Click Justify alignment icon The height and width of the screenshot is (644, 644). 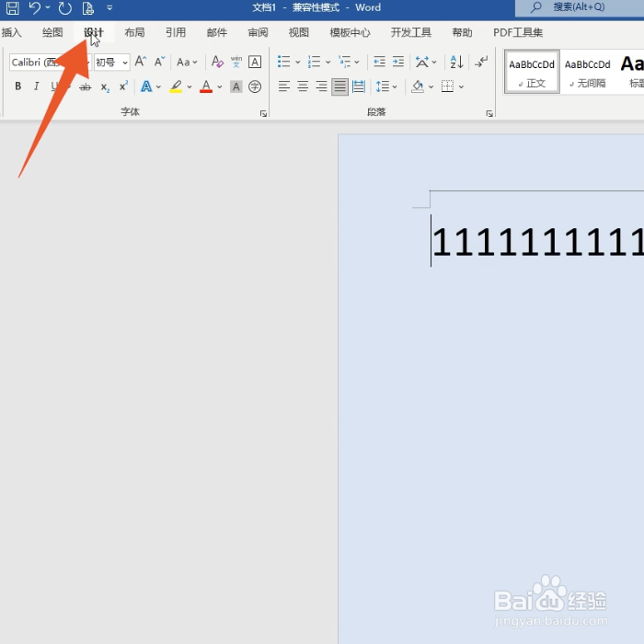[339, 86]
